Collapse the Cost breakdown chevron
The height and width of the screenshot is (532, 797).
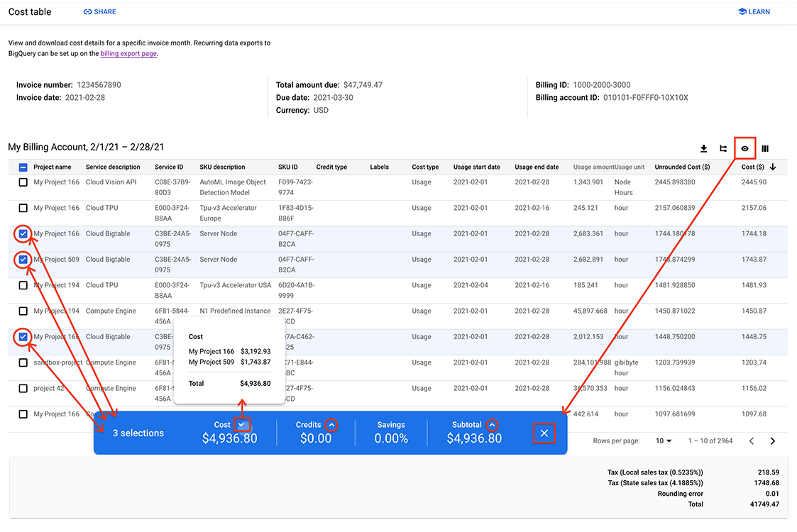point(242,425)
